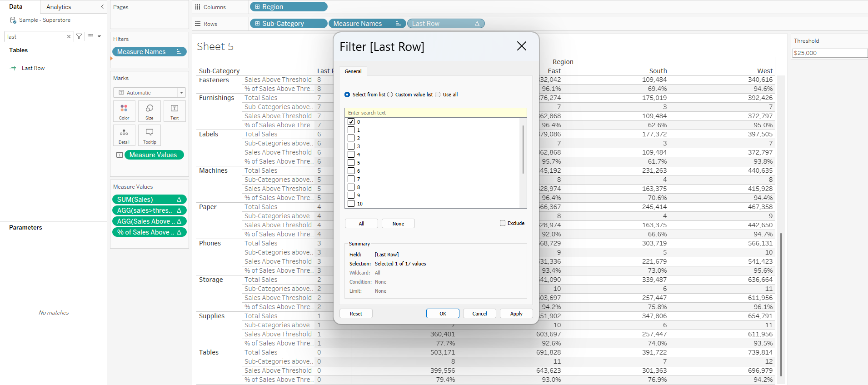Screen dimensions: 868x385
Task: Switch to the Analytics tab
Action: [59, 7]
